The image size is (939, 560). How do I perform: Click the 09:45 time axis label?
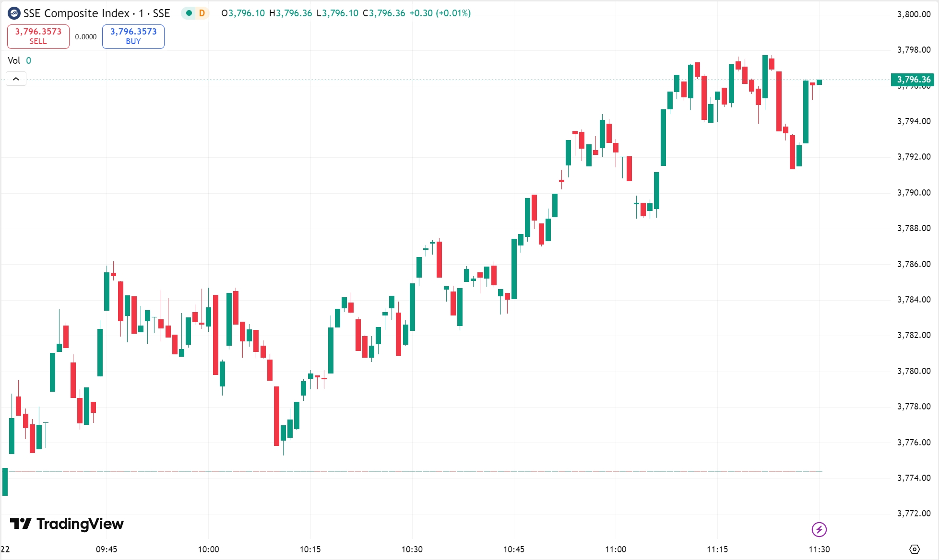pyautogui.click(x=107, y=549)
